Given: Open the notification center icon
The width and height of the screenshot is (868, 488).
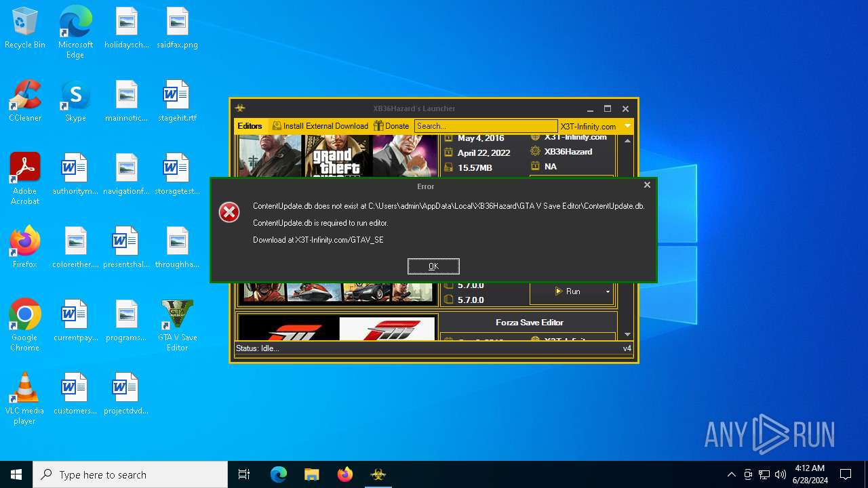Looking at the screenshot, I should [x=846, y=474].
